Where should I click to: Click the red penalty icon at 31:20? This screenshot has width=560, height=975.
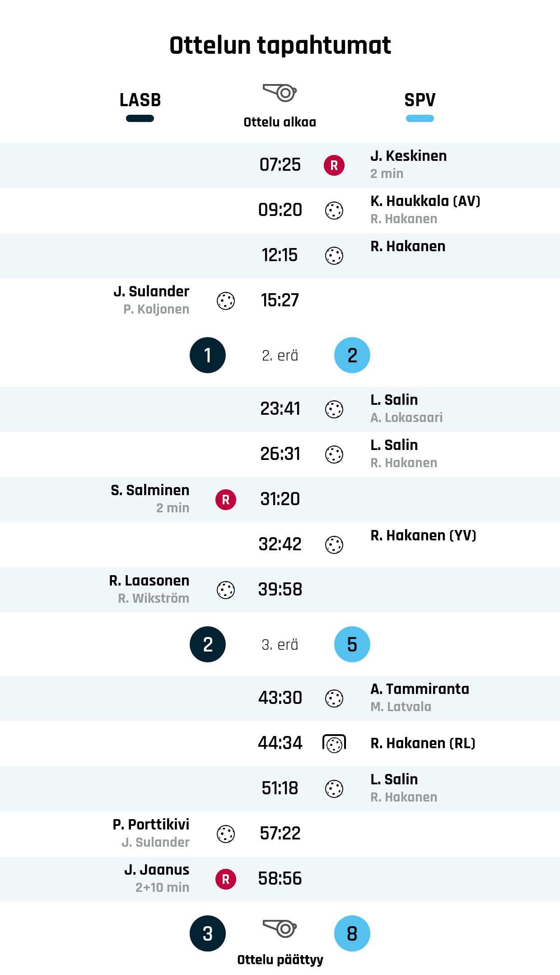(226, 500)
